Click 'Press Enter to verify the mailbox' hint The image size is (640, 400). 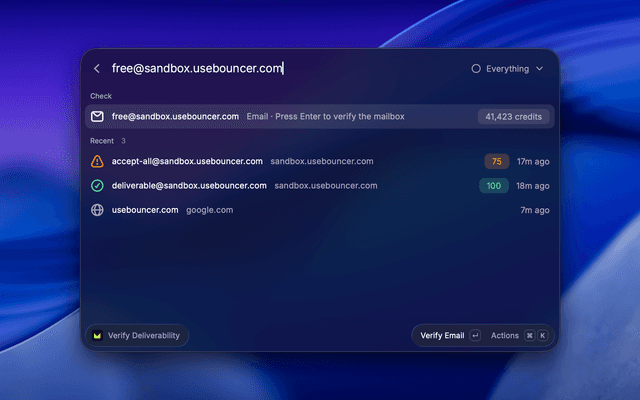340,116
